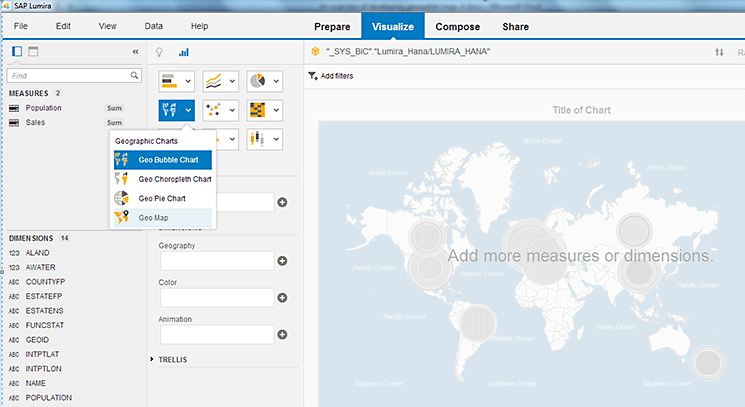Add a Color dimension with plus button
Screen dimensions: 745x407
pos(282,298)
